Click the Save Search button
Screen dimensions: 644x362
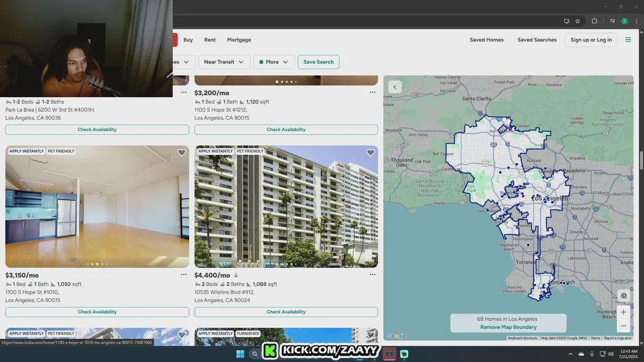click(x=318, y=62)
